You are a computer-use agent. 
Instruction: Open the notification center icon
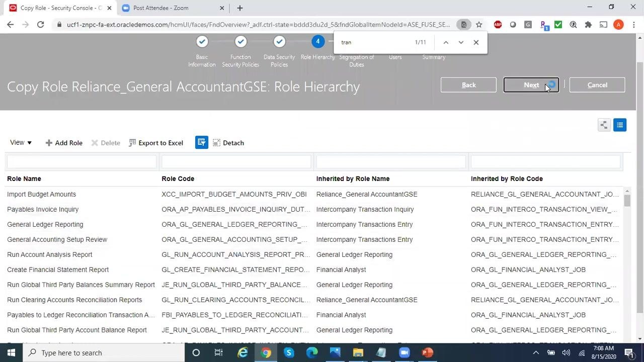click(629, 352)
